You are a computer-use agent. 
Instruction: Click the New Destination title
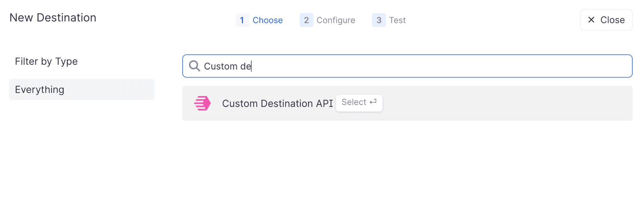53,18
